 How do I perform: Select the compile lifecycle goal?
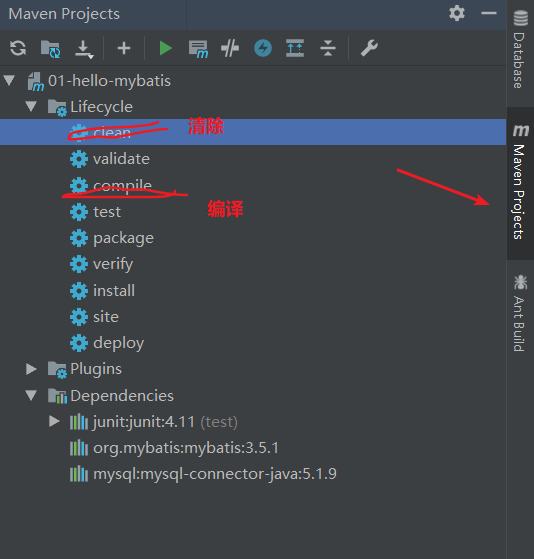(122, 185)
